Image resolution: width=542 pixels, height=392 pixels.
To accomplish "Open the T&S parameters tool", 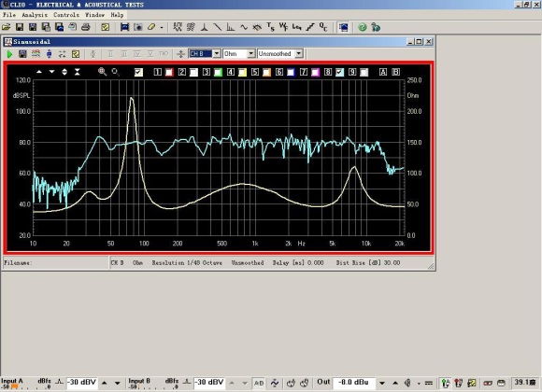I will 270,27.
